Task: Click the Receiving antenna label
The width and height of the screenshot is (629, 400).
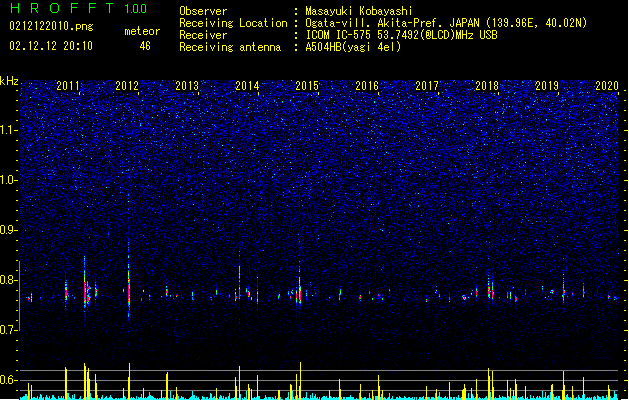Action: [x=230, y=47]
